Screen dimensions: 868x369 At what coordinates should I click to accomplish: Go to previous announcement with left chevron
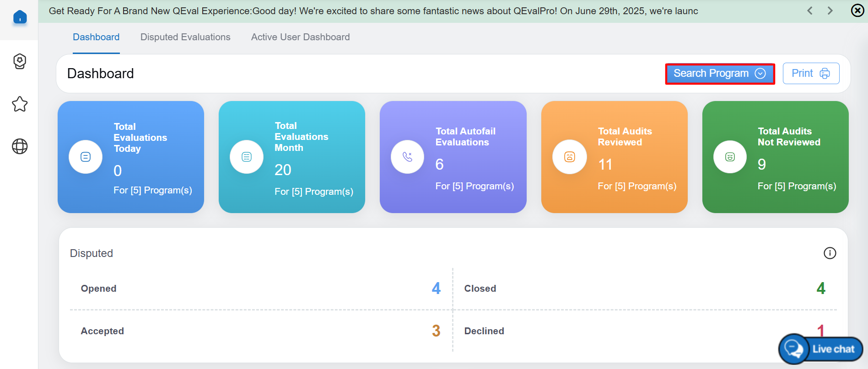[x=810, y=11]
